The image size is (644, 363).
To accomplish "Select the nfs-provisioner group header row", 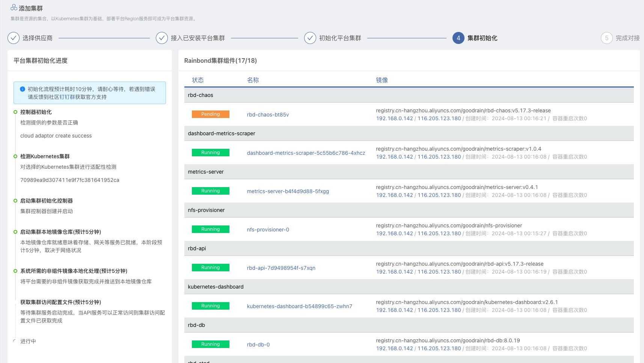I will point(409,210).
